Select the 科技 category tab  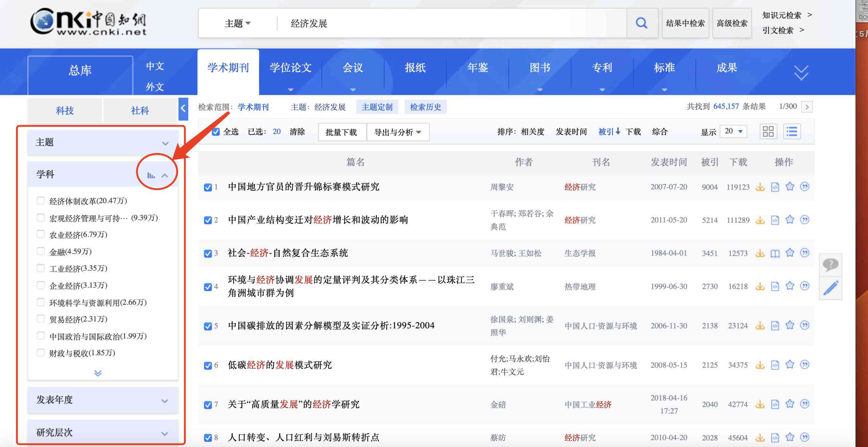click(x=65, y=110)
